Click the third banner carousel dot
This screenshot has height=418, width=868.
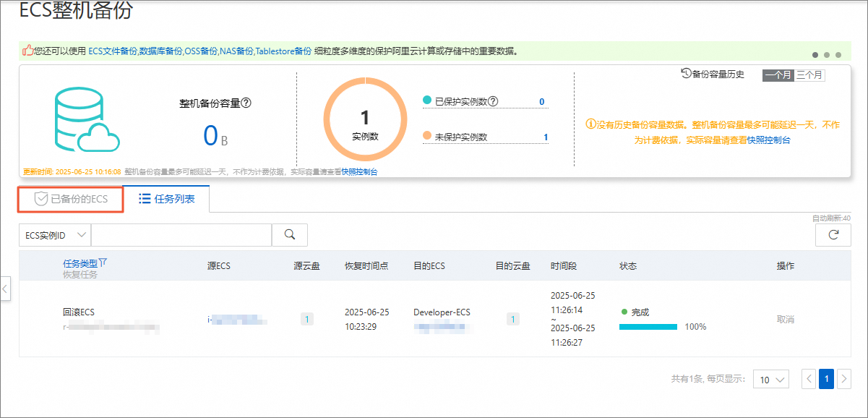[838, 54]
